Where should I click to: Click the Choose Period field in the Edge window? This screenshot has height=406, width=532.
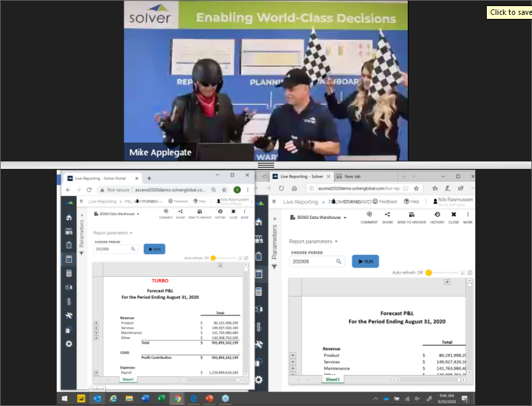pyautogui.click(x=317, y=261)
